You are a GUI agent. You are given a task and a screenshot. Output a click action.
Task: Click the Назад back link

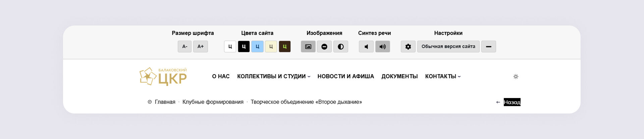click(512, 102)
